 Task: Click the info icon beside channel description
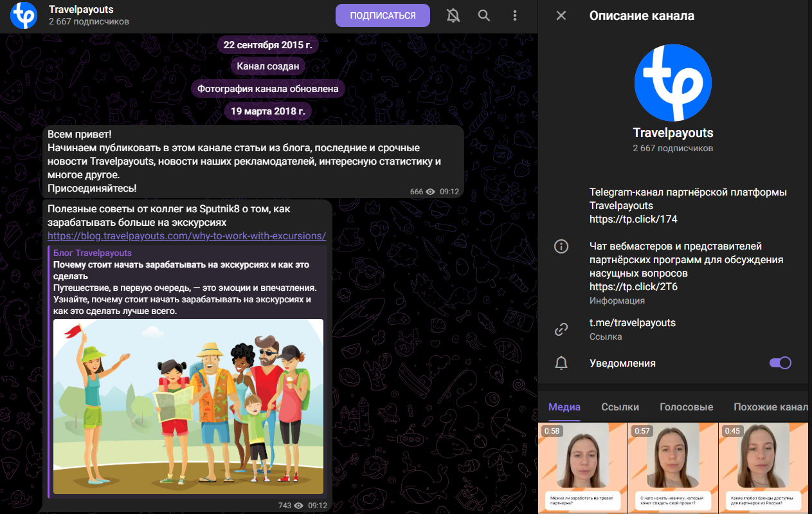(x=561, y=246)
